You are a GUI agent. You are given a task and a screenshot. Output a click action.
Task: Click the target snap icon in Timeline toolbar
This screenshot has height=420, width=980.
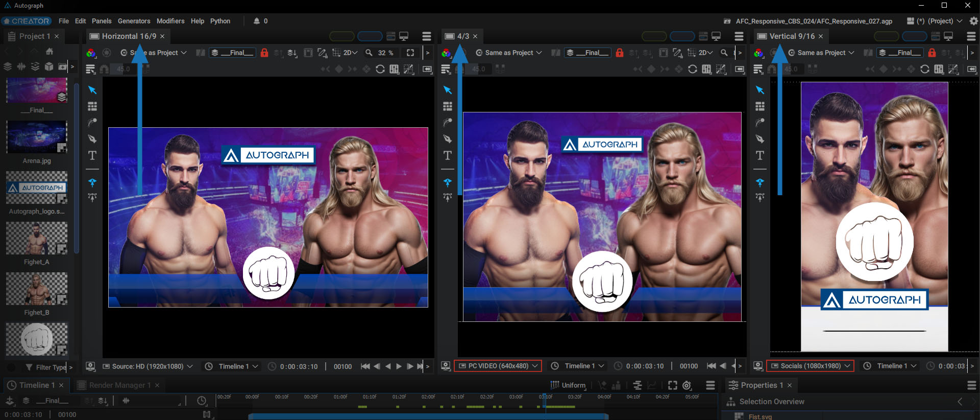tap(687, 385)
